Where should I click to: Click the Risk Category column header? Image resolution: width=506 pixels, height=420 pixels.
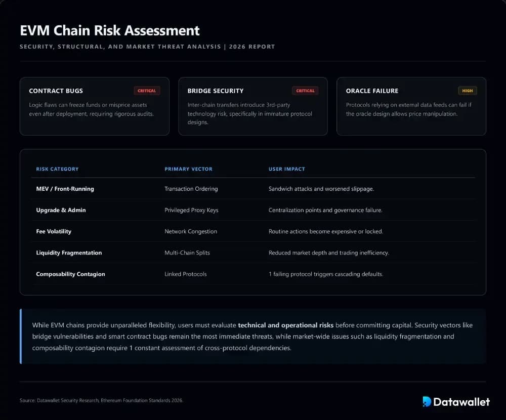pos(57,169)
